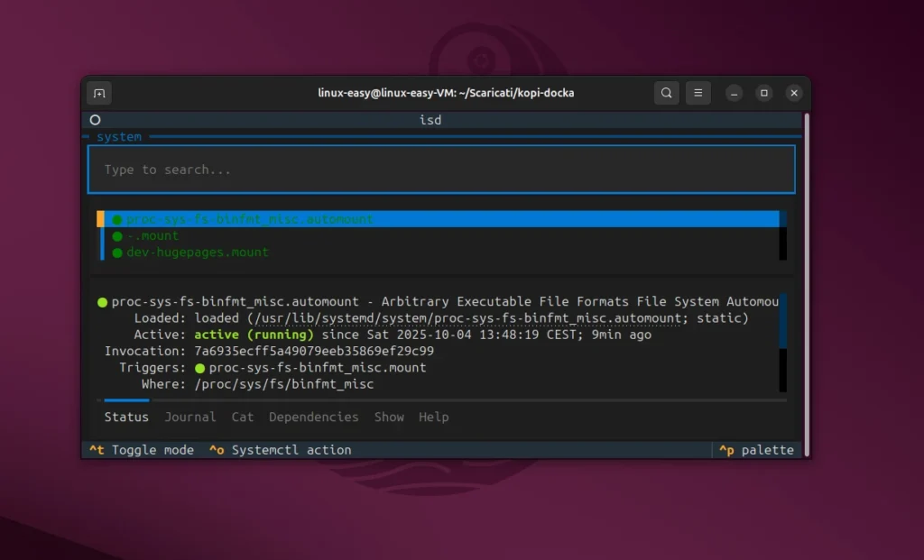
Task: Click the green dot next to dev-hugepages.mount
Action: coord(116,252)
